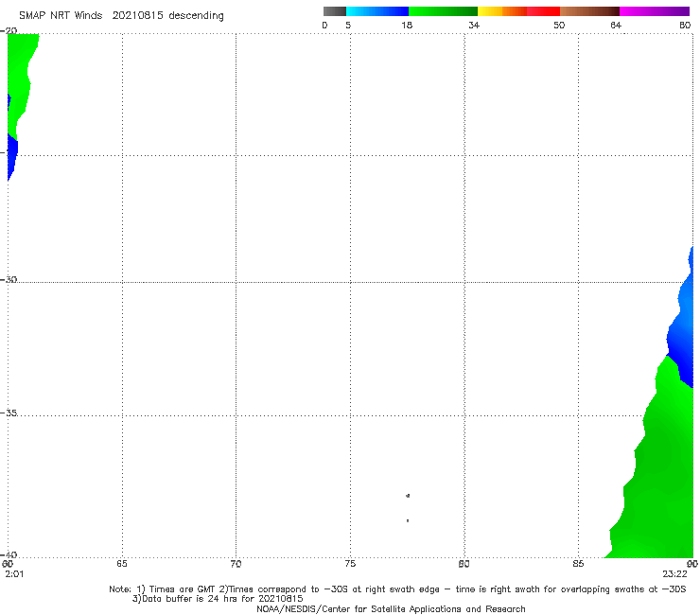Pick the magenta-purple segment of the color scale

coord(655,11)
